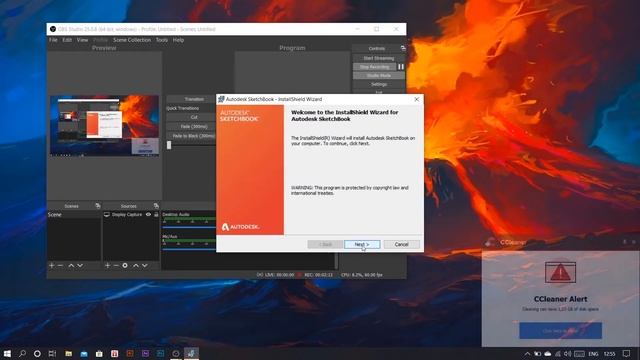Move source down in Sources panel
The height and width of the screenshot is (360, 640).
[144, 266]
